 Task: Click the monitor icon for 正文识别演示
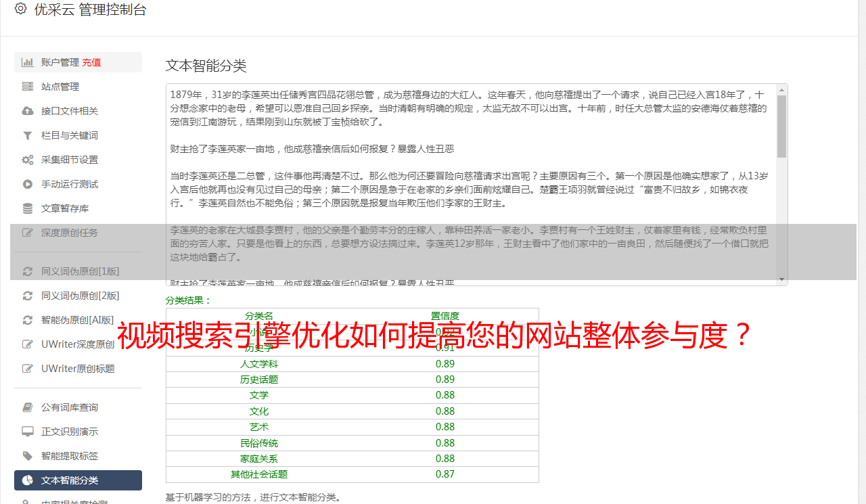28,432
